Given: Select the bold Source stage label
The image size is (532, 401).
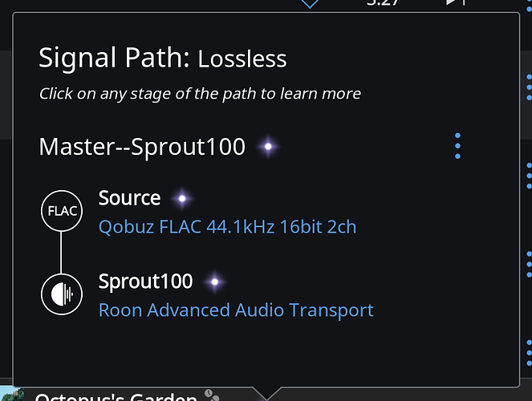Looking at the screenshot, I should click(129, 198).
